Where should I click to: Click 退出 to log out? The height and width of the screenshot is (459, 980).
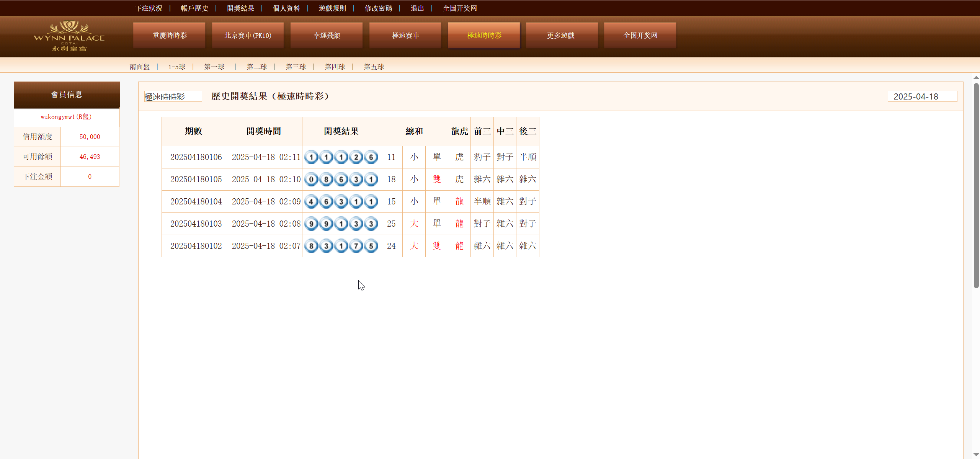(417, 8)
